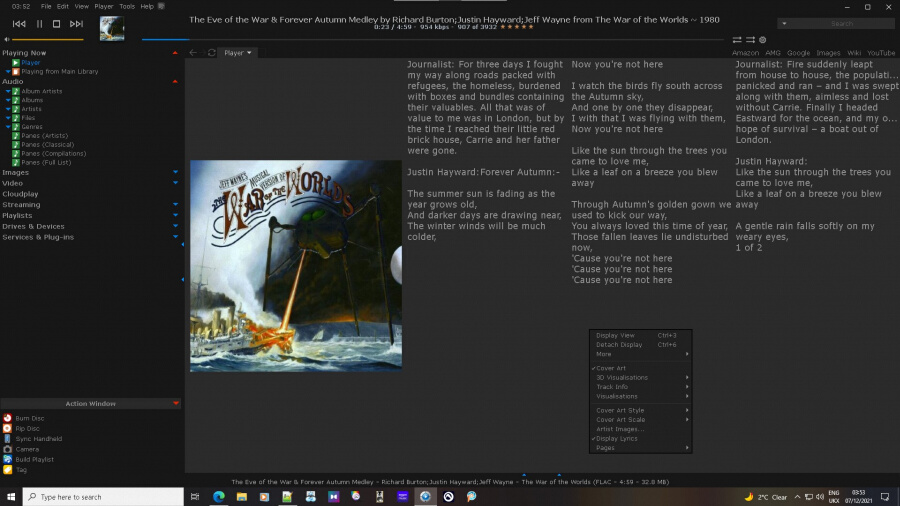Stop playback with the stop button

coord(56,24)
